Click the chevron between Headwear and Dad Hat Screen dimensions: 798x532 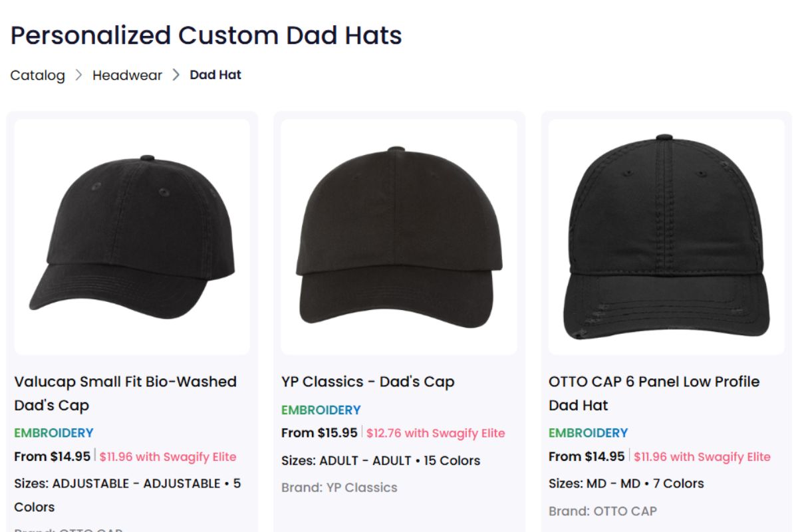pyautogui.click(x=176, y=75)
